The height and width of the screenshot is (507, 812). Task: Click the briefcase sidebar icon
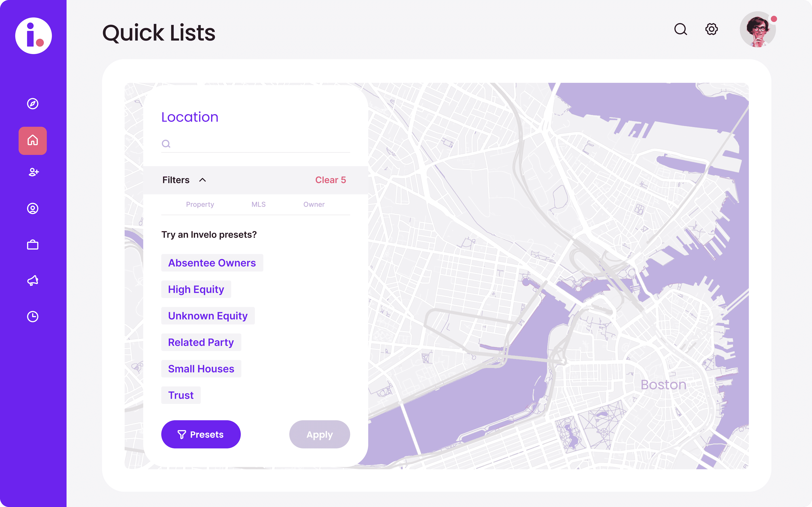coord(33,245)
